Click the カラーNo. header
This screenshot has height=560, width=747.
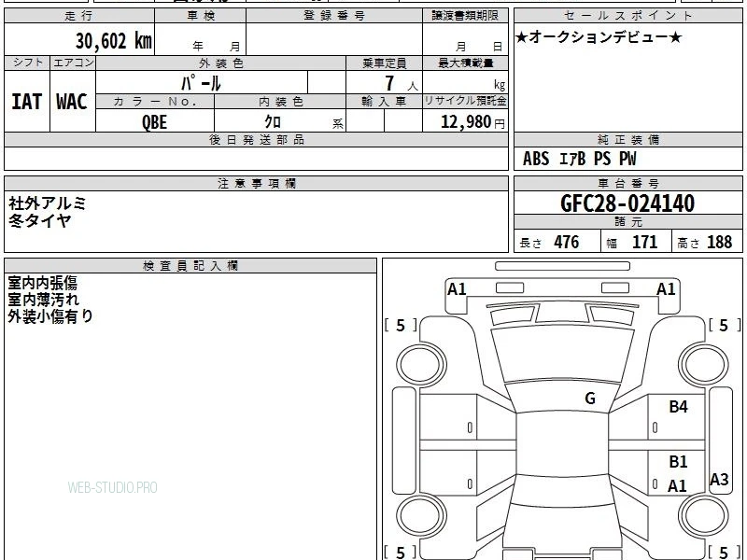(x=155, y=102)
